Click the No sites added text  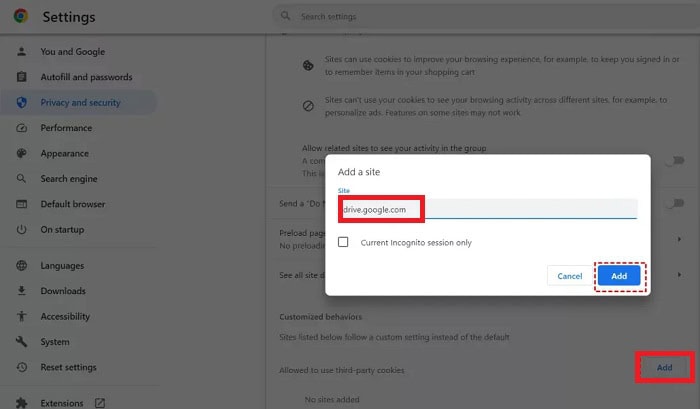332,400
